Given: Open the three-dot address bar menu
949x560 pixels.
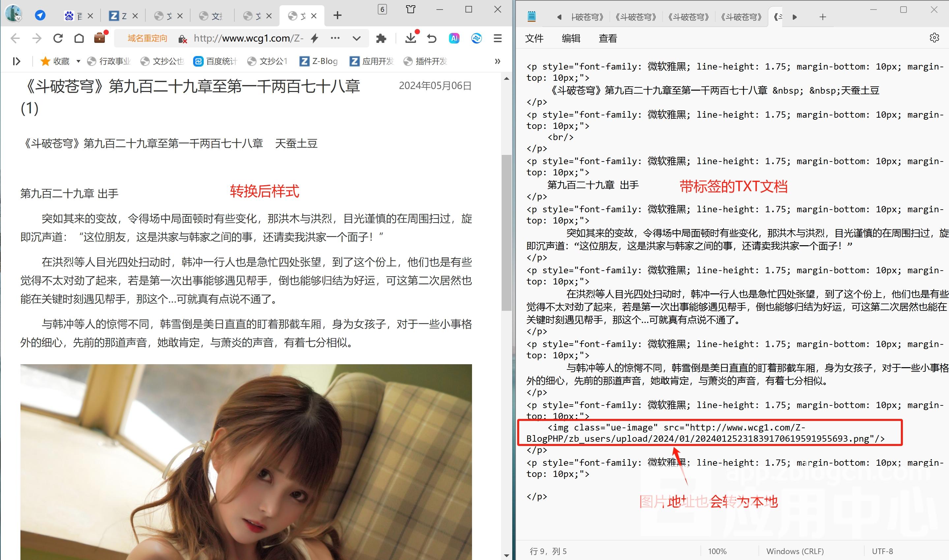Looking at the screenshot, I should pos(335,38).
